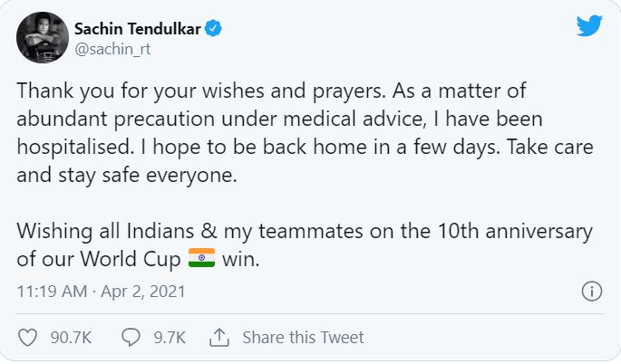The image size is (621, 364).
Task: Click the 10th anniversary text
Action: [515, 231]
